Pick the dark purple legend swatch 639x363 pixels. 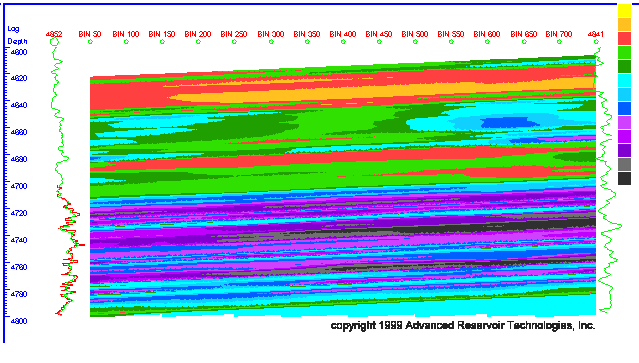click(624, 150)
